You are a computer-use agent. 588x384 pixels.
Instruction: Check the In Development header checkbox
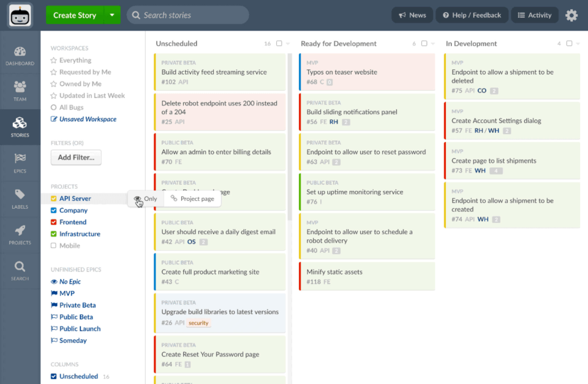pyautogui.click(x=569, y=43)
